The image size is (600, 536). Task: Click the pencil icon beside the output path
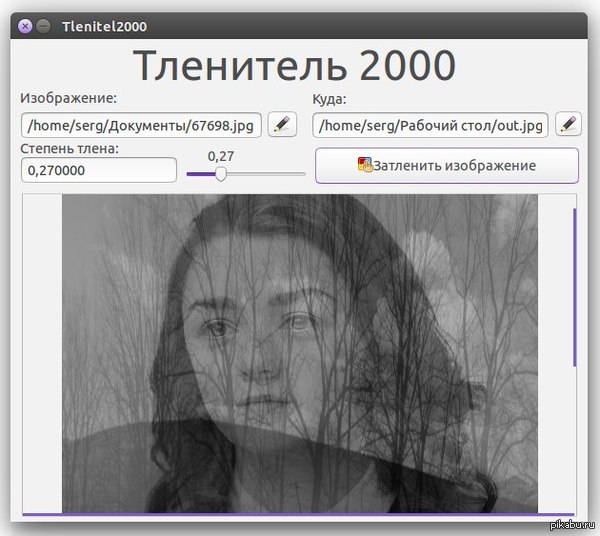[x=568, y=125]
